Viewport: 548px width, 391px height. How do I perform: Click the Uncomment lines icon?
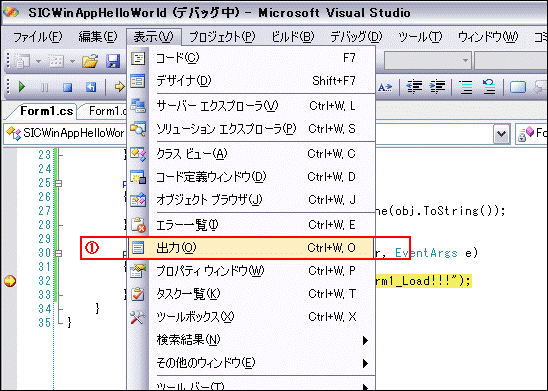point(489,87)
